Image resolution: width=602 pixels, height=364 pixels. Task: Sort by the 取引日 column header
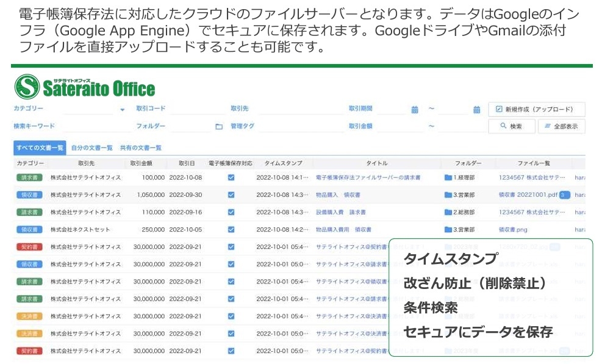187,163
